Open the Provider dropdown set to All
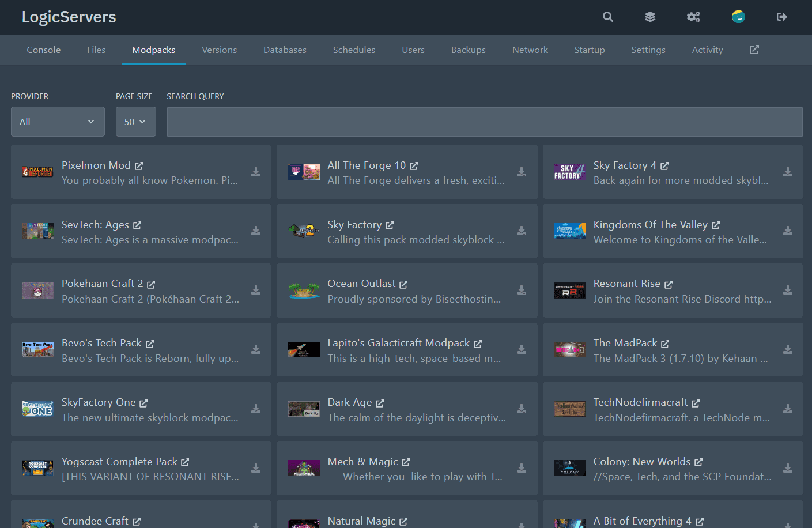 tap(58, 122)
